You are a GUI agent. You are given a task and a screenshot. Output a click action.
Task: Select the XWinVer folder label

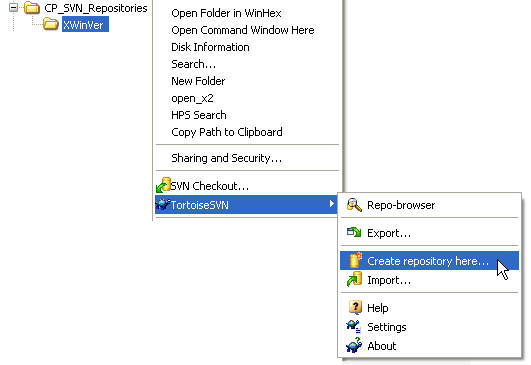85,24
